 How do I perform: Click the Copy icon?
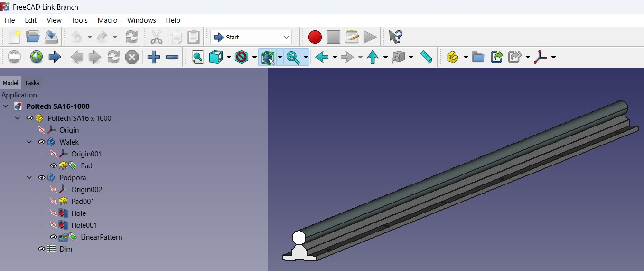(x=175, y=37)
